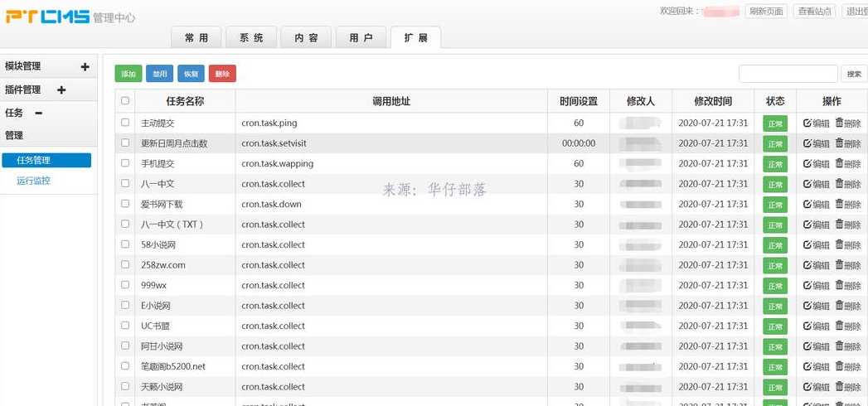
Task: Check the 手机提交 row checkbox
Action: point(125,162)
